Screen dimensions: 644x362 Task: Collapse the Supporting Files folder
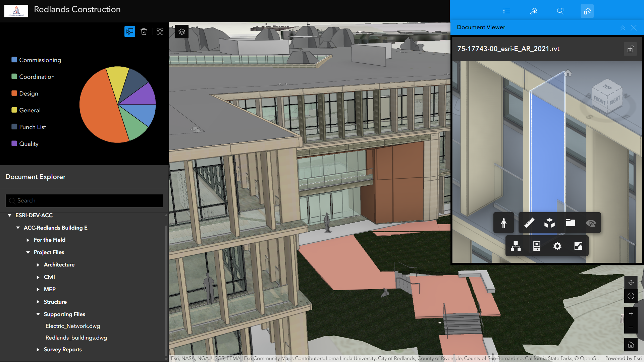point(38,314)
